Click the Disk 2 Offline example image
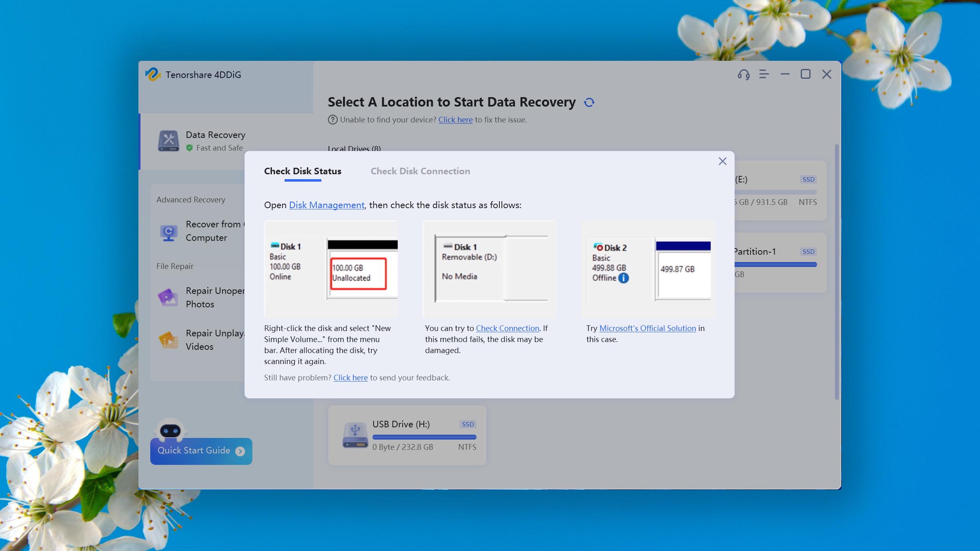The width and height of the screenshot is (980, 551). coord(648,269)
